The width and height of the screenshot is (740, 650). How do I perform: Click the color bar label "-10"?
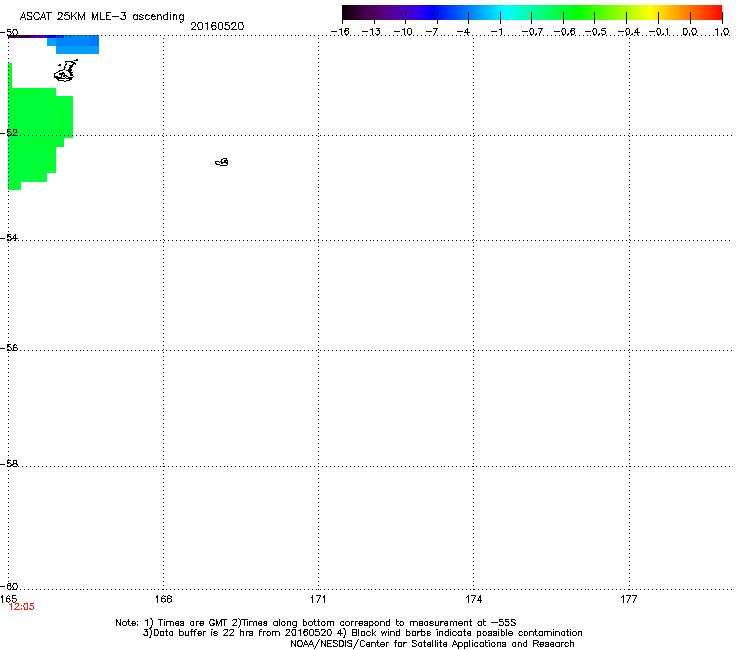(403, 32)
